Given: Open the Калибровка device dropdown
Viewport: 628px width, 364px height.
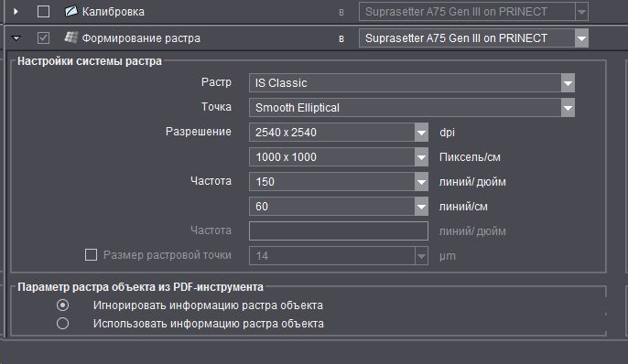Looking at the screenshot, I should [581, 12].
